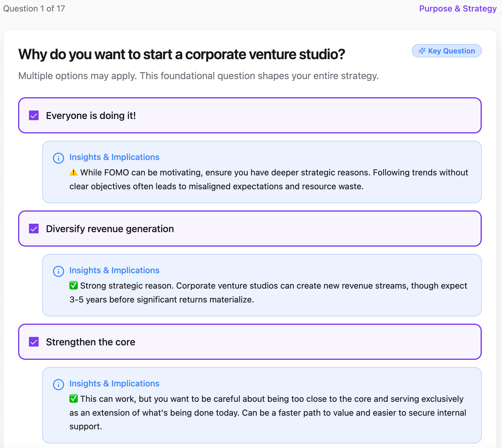Untick the "Strengthen the core" checkbox
Screen dimensions: 502x448
[34, 342]
